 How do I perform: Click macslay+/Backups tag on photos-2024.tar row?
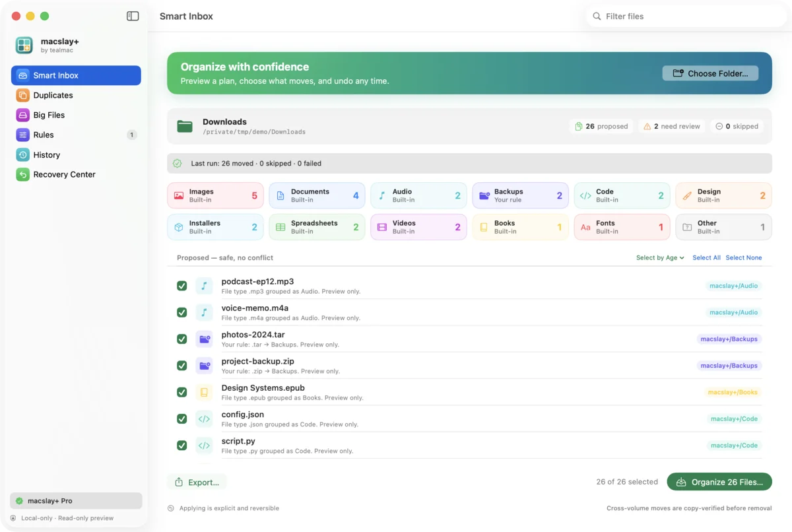pyautogui.click(x=729, y=339)
